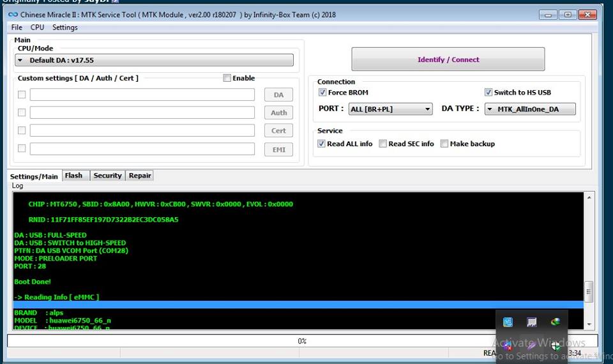Tick the checkbox beside the Auth path field
This screenshot has width=613, height=364.
click(x=22, y=112)
